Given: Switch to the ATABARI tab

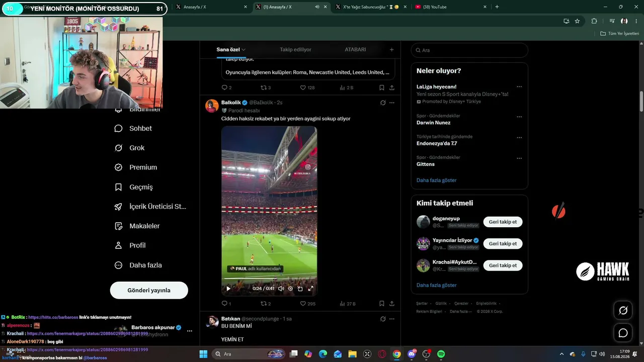Looking at the screenshot, I should tap(355, 50).
